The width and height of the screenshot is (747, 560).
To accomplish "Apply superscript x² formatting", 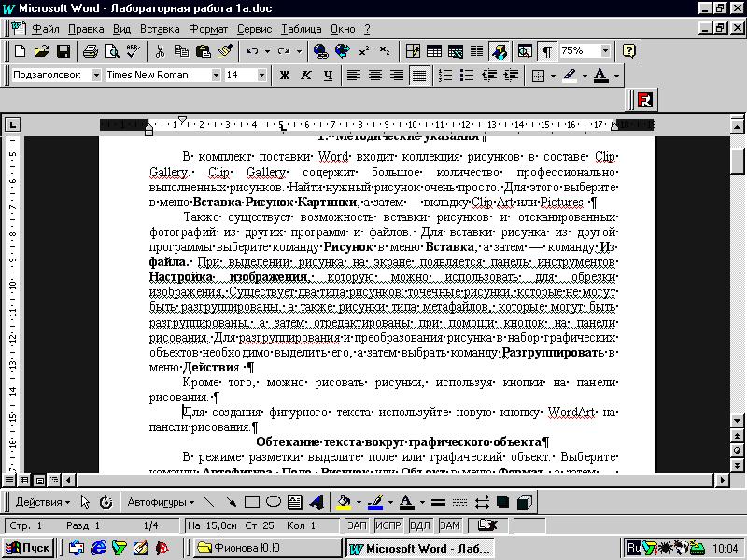I will [364, 51].
